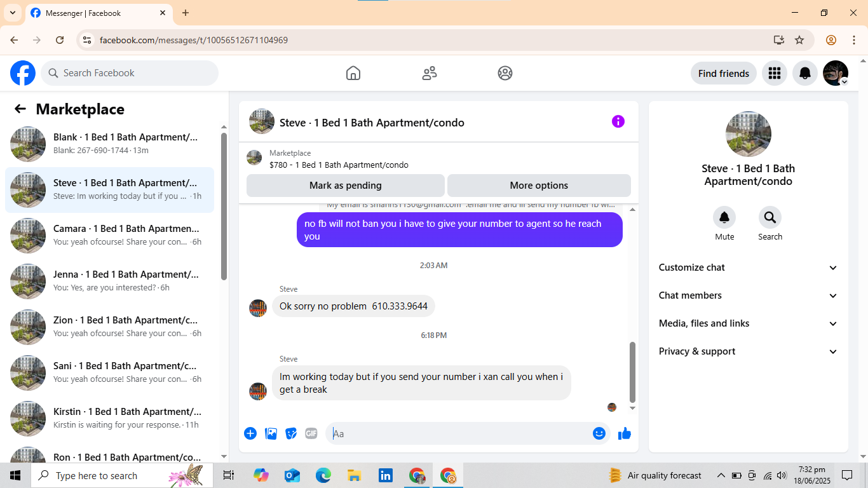Bookmark this page with the star icon
The width and height of the screenshot is (868, 488).
pos(799,40)
